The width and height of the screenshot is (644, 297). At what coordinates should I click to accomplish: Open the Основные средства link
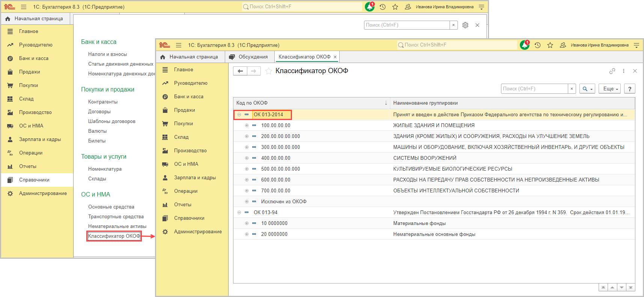[x=111, y=207]
